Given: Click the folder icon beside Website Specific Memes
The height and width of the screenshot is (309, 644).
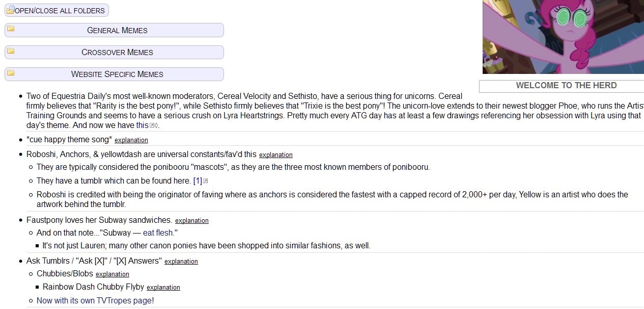Looking at the screenshot, I should (x=10, y=73).
